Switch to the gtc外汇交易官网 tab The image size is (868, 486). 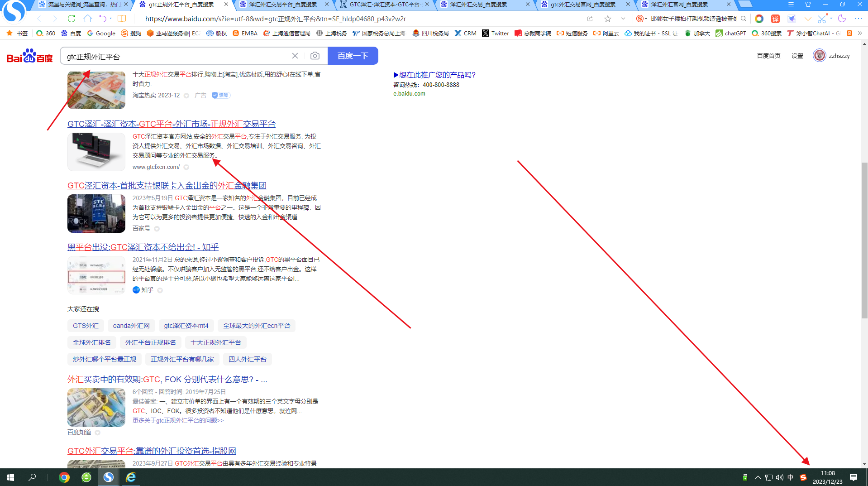pos(583,5)
